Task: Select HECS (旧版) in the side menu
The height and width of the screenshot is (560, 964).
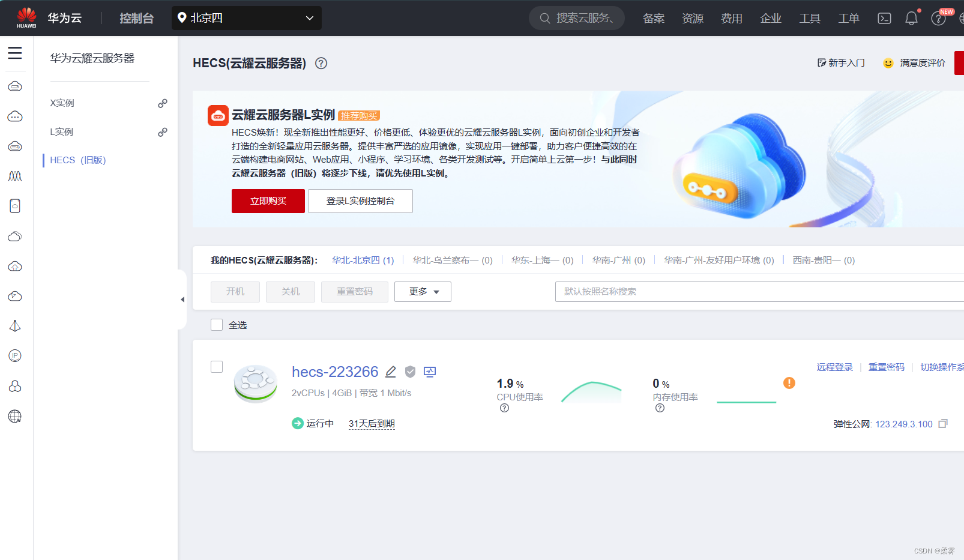Action: [x=78, y=160]
